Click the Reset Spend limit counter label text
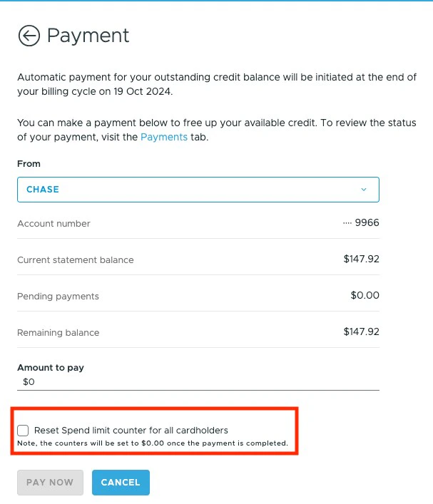 [x=131, y=431]
